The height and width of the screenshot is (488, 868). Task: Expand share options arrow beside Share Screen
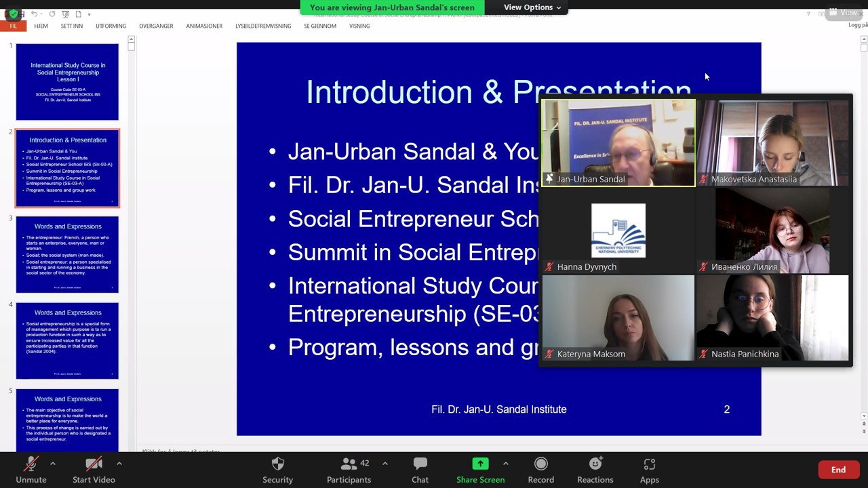(506, 464)
